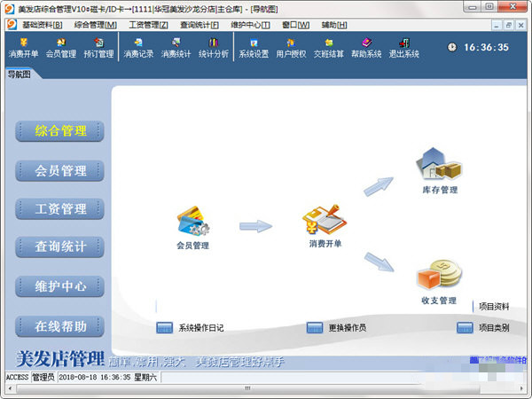
Task: Open 帮助系统 toolbar icon
Action: point(366,48)
